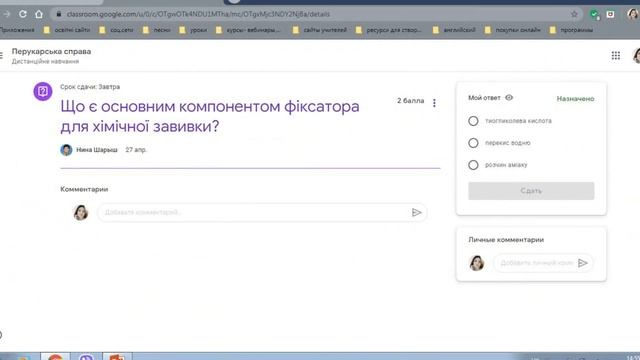Screen dimensions: 640x360
Task: Open the green shield extension icon
Action: 594,14
